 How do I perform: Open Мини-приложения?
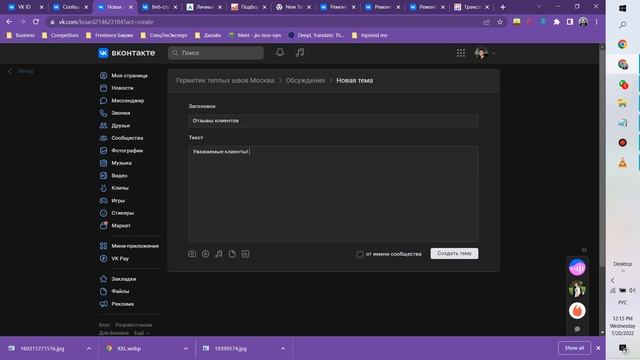[x=129, y=246]
